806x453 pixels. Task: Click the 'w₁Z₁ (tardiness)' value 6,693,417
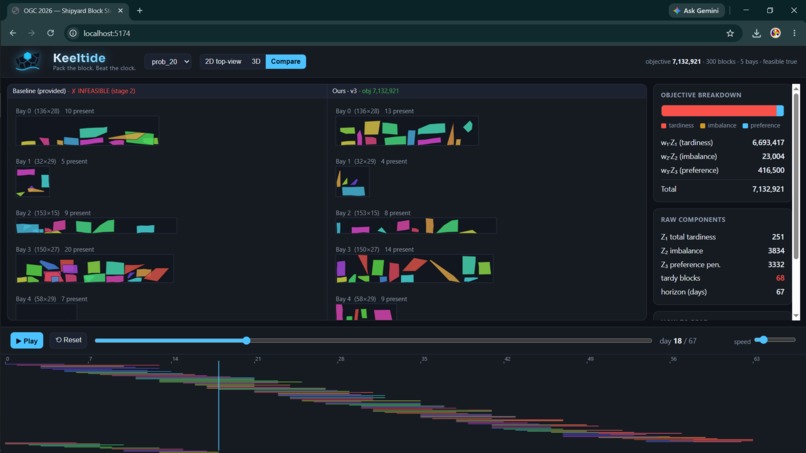tap(768, 142)
